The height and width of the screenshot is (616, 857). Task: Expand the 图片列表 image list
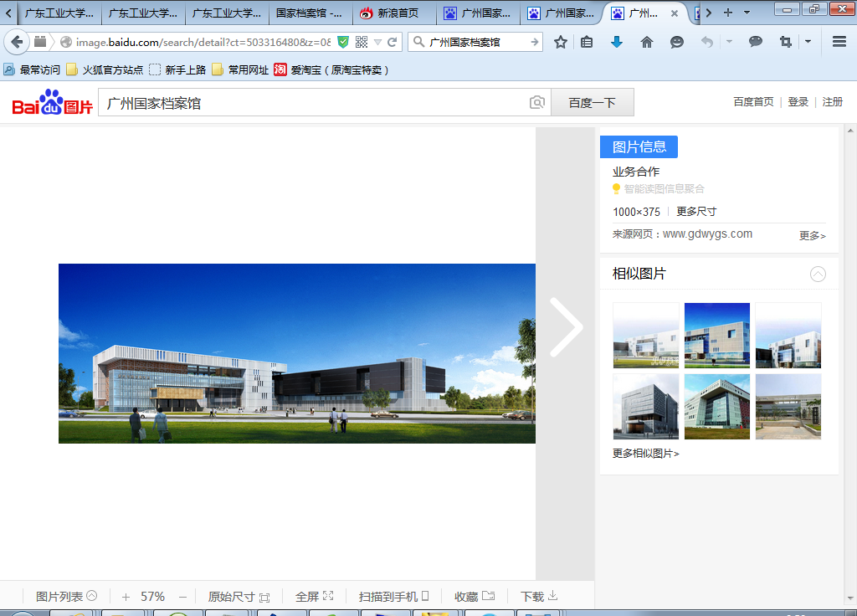[x=66, y=597]
